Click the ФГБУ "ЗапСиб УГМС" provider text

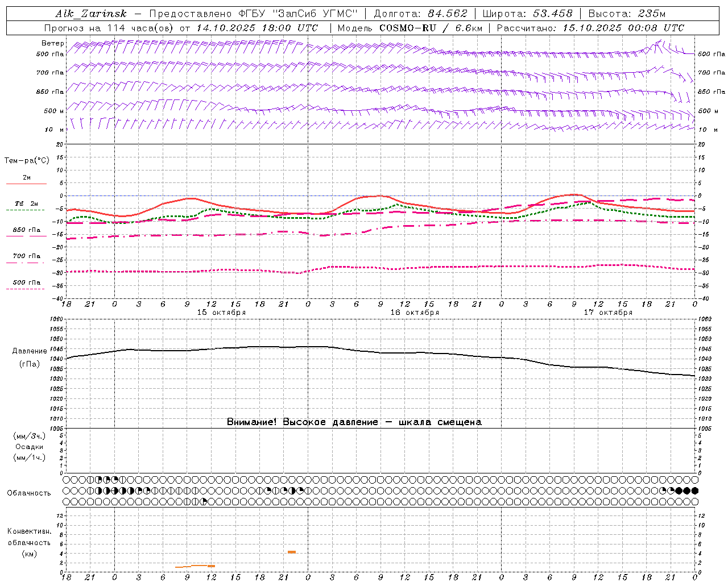coord(297,14)
